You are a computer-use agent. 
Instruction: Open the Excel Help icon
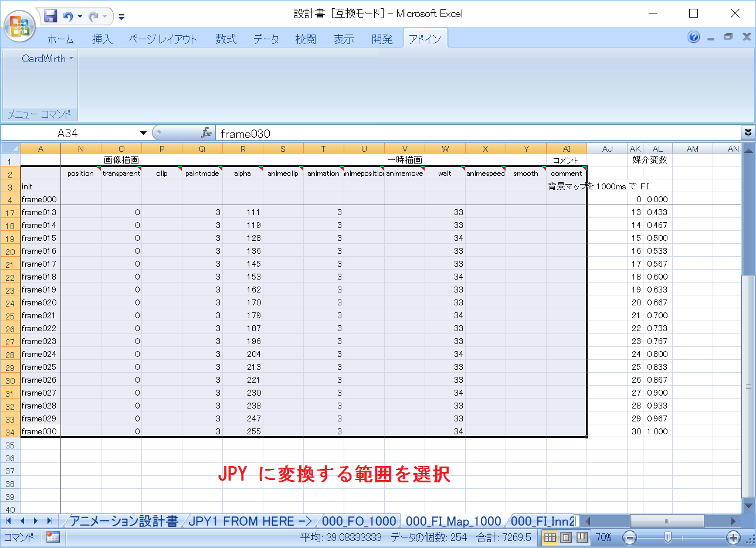click(694, 37)
